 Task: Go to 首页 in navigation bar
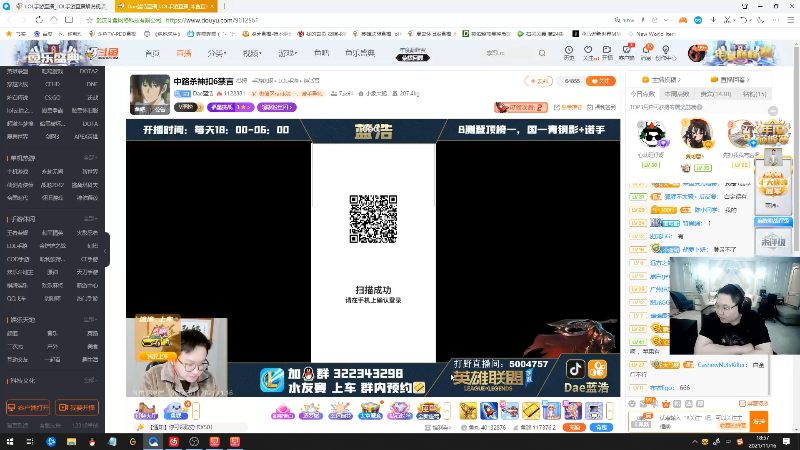click(x=152, y=53)
